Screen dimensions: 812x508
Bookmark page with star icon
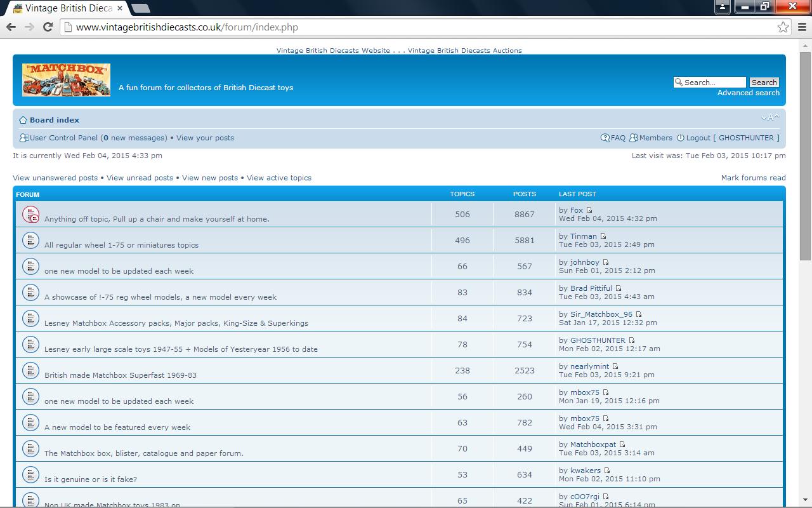point(783,27)
